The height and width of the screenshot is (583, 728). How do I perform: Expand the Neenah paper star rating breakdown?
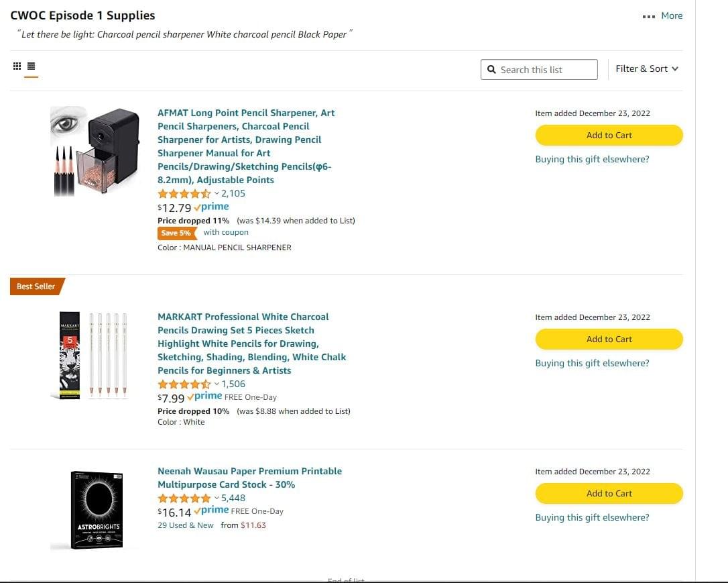click(217, 498)
